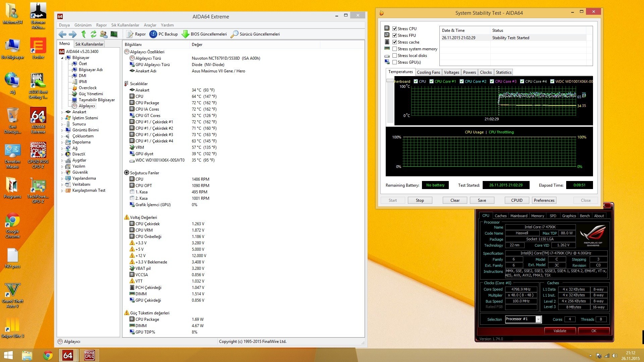Image resolution: width=644 pixels, height=362 pixels.
Task: Click OK in CPU-Z window
Action: pyautogui.click(x=594, y=331)
